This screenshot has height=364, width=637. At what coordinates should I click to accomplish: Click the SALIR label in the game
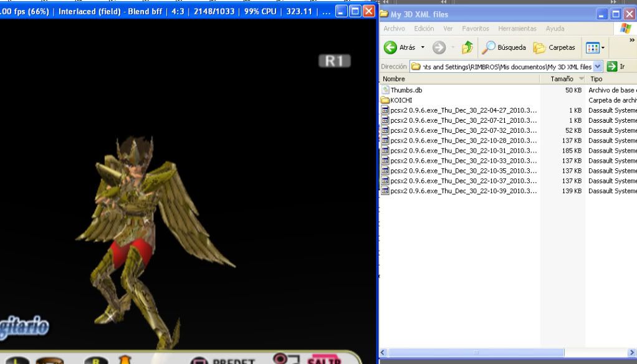coord(323,360)
